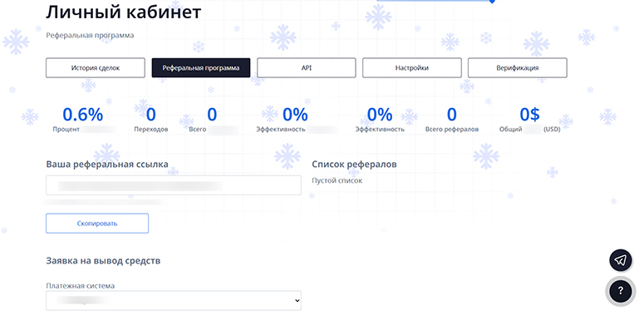The image size is (644, 315).
Task: Click the Переходов count value
Action: click(150, 115)
